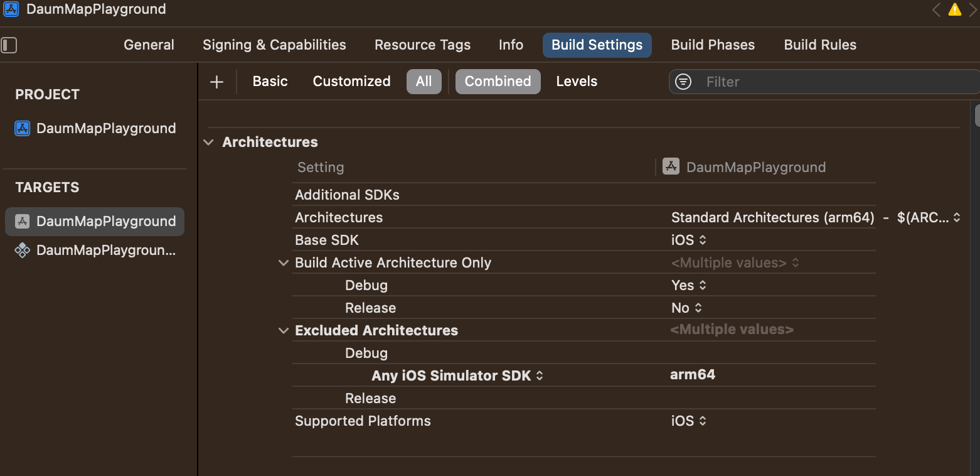Go to previous issue using left chevron
This screenshot has height=476, width=980.
point(936,9)
